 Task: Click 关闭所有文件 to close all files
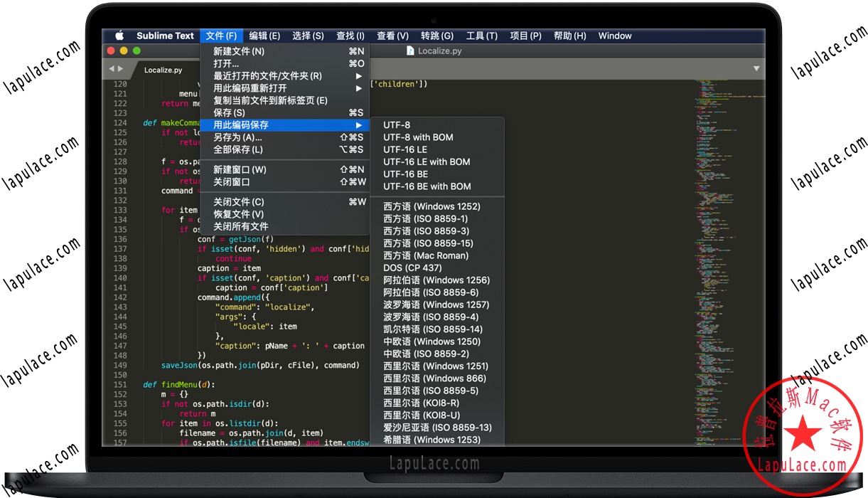click(x=235, y=226)
